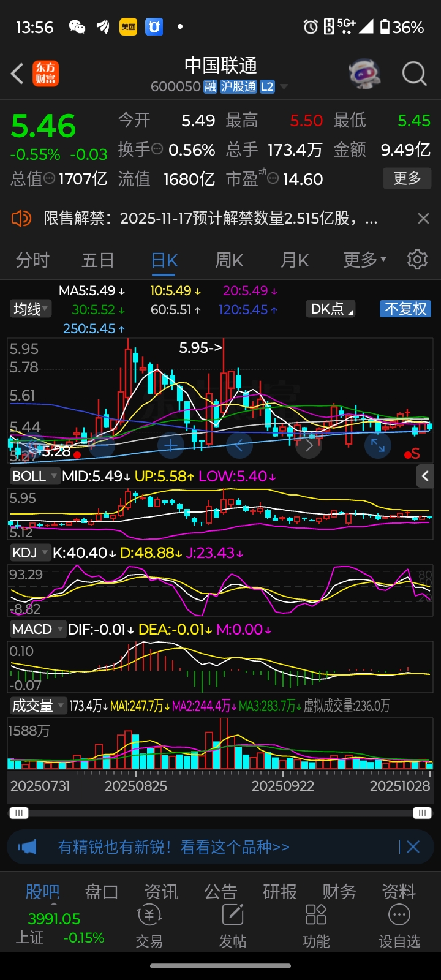Image resolution: width=441 pixels, height=980 pixels.
Task: Open the 成交量 indicator dropdown
Action: pos(38,706)
